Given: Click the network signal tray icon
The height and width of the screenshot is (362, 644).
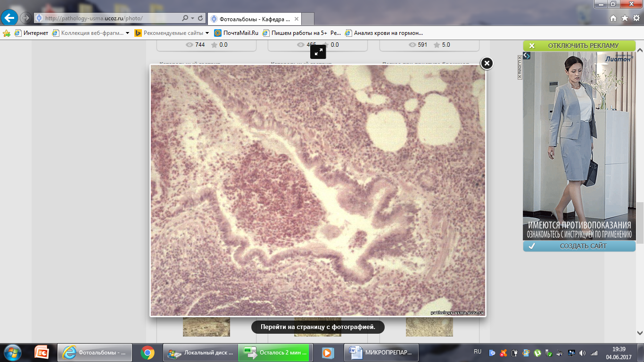Looking at the screenshot, I should coord(594,353).
